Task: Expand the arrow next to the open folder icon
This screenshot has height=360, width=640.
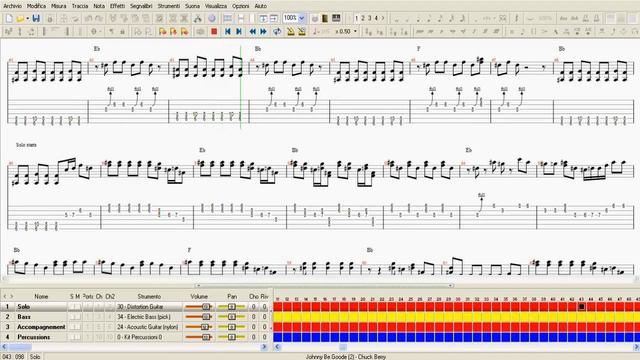Action: coord(27,18)
